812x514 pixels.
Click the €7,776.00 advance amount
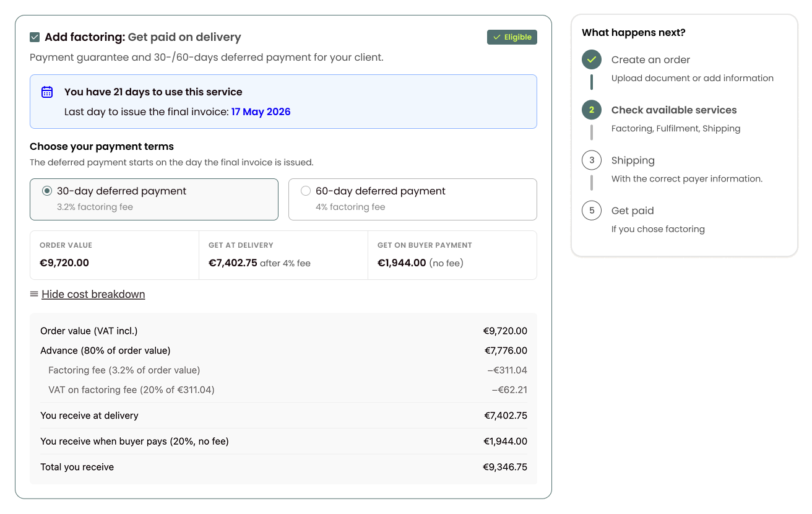pos(506,351)
